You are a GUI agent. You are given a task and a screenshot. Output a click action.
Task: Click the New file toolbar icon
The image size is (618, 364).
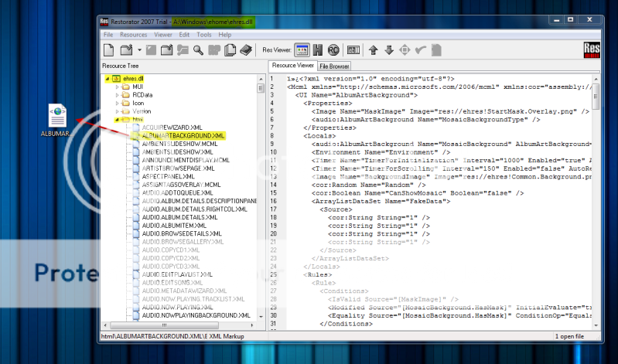109,50
